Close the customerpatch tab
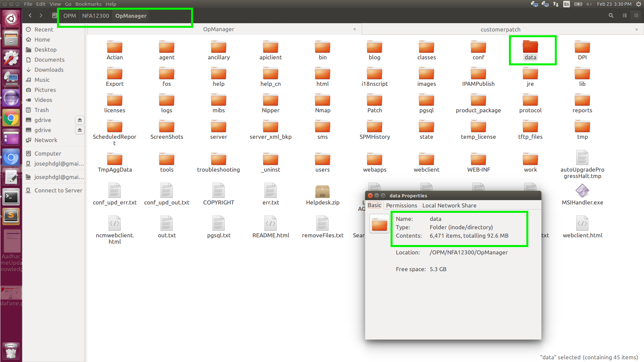The width and height of the screenshot is (644, 362). tap(637, 29)
